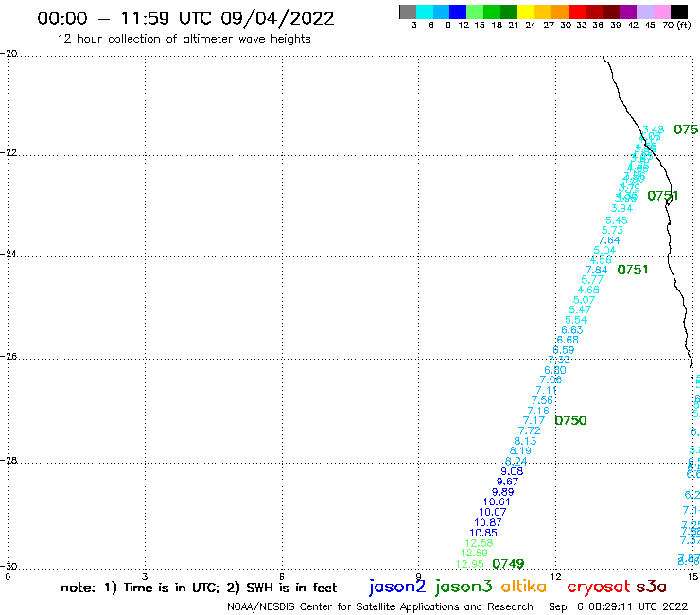Click the wave height value 3.48
Screen dimensions: 700x615
point(653,130)
